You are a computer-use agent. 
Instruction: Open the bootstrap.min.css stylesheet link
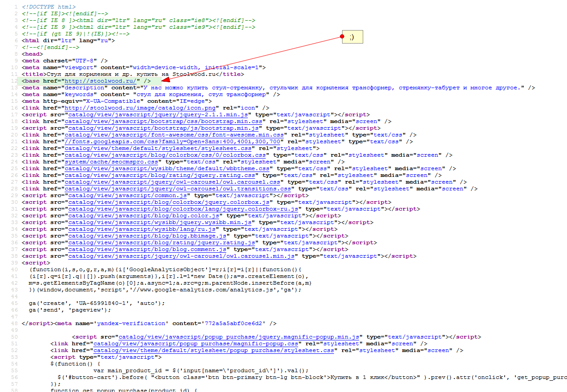coord(163,121)
